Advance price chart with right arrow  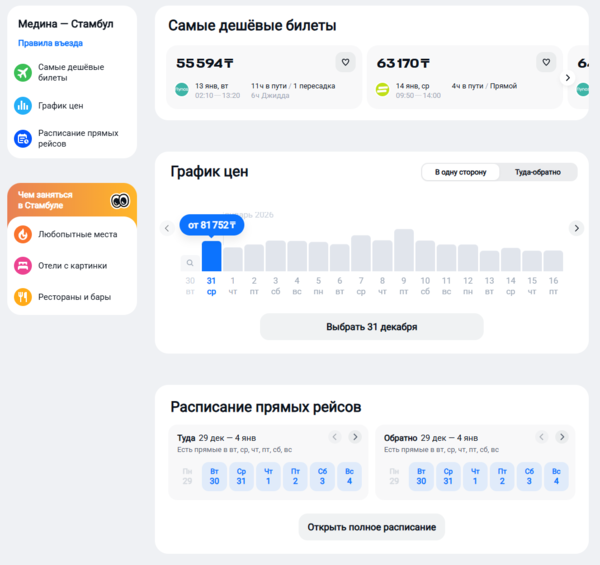(x=576, y=228)
